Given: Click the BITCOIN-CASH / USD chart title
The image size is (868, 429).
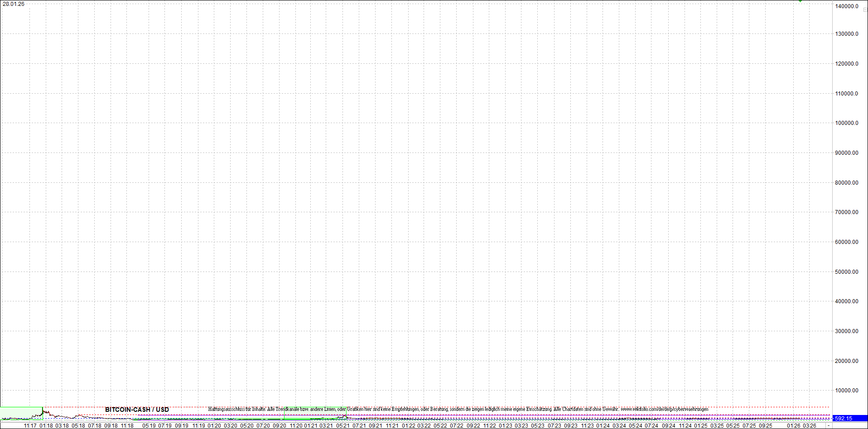Looking at the screenshot, I should tap(137, 410).
